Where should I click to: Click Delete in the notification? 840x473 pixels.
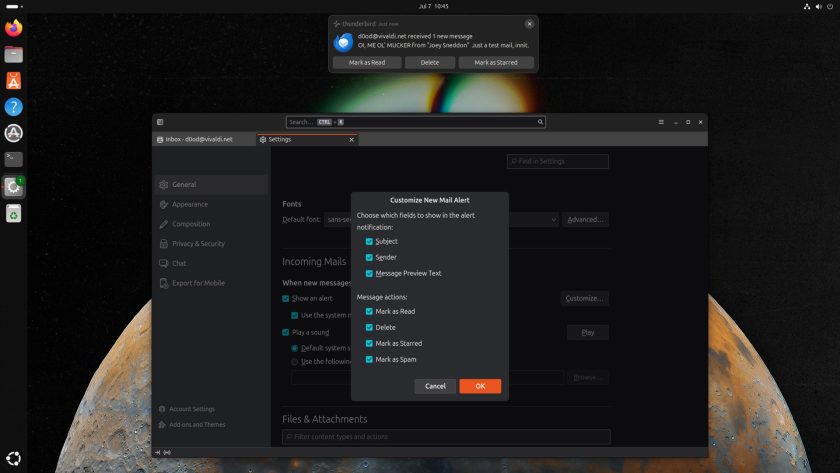[x=430, y=63]
